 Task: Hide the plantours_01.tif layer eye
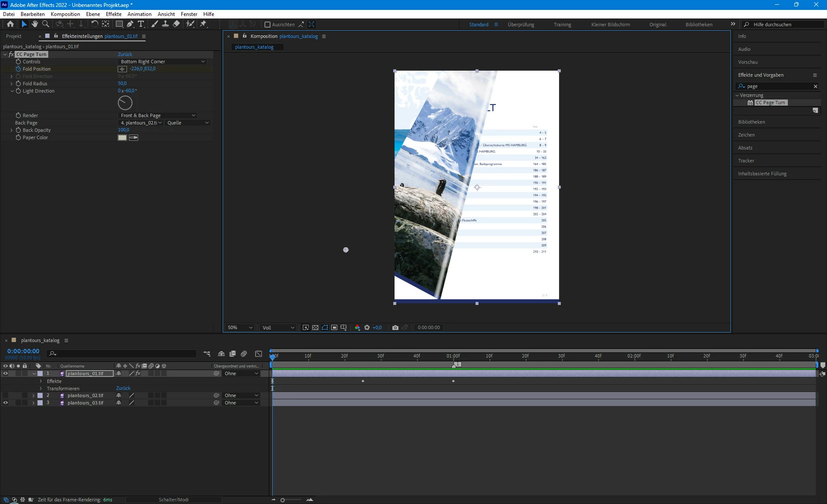click(x=5, y=373)
